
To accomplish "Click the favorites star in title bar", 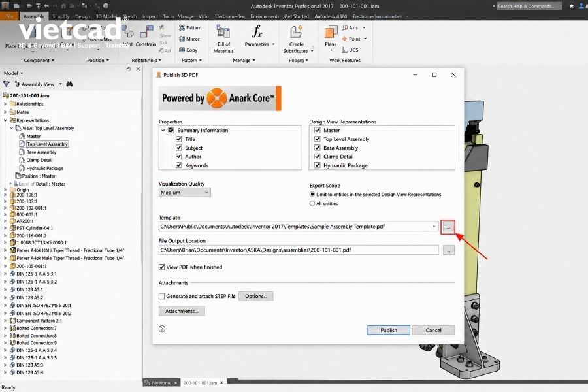I will pos(571,6).
